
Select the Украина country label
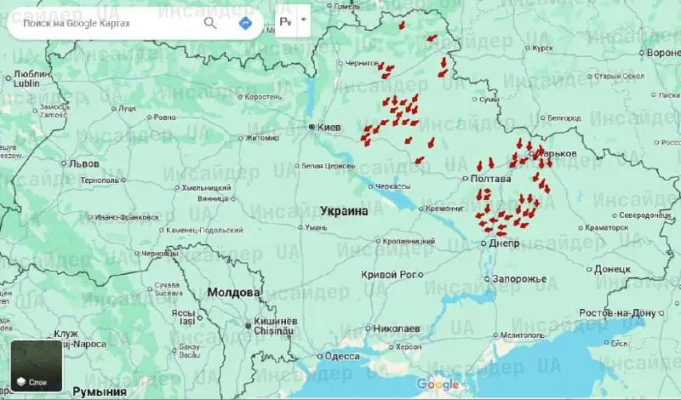click(344, 212)
